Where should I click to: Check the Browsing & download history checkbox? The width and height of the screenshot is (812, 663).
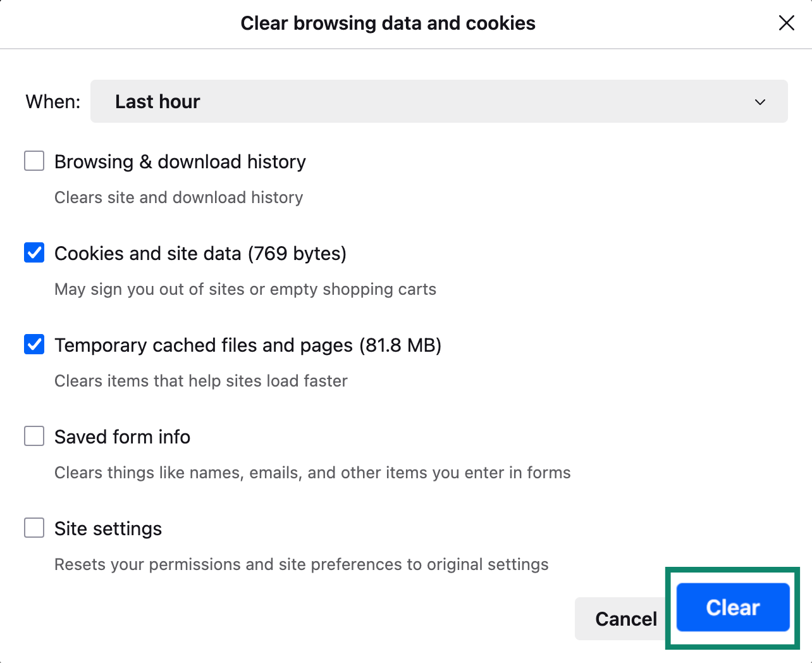click(34, 161)
